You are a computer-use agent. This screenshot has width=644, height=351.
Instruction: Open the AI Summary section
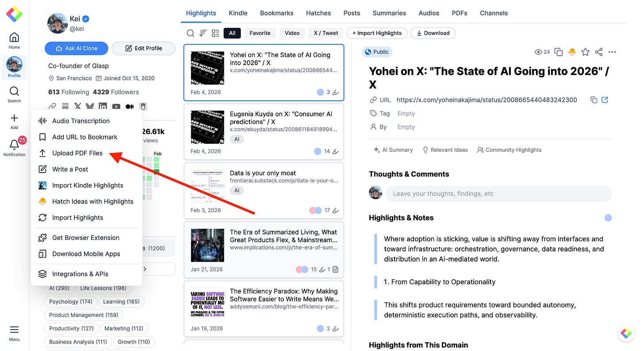click(x=393, y=150)
